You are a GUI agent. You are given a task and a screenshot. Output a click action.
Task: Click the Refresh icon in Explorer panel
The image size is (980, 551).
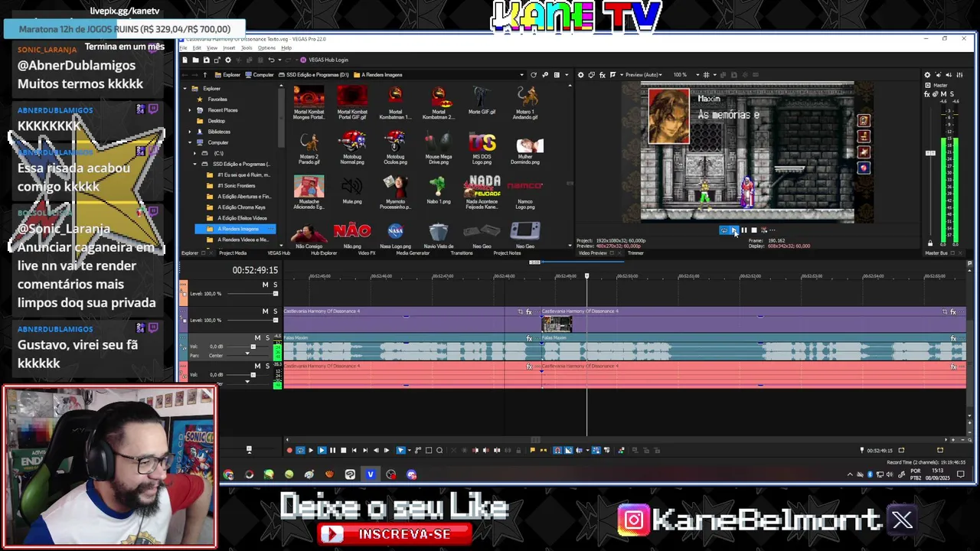[x=534, y=75]
